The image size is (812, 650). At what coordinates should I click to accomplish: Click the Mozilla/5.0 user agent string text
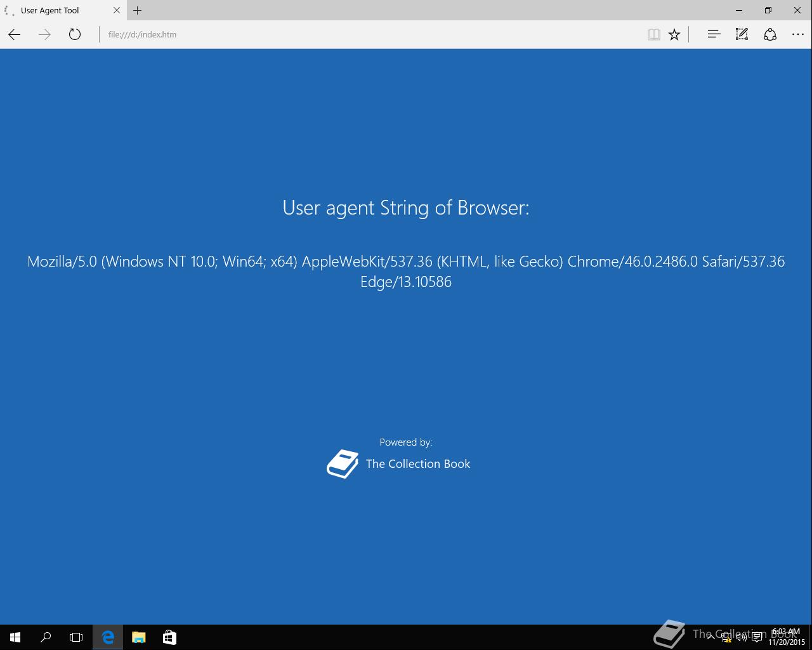pyautogui.click(x=406, y=271)
